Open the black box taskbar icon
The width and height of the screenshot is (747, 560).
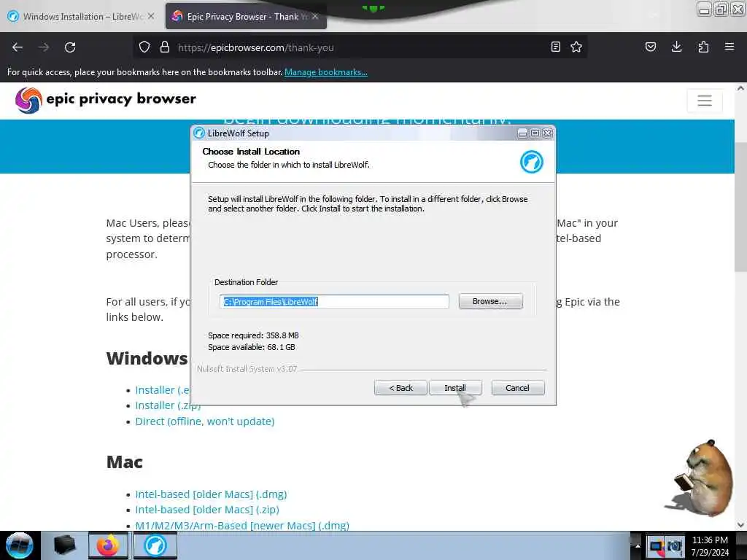pyautogui.click(x=65, y=545)
